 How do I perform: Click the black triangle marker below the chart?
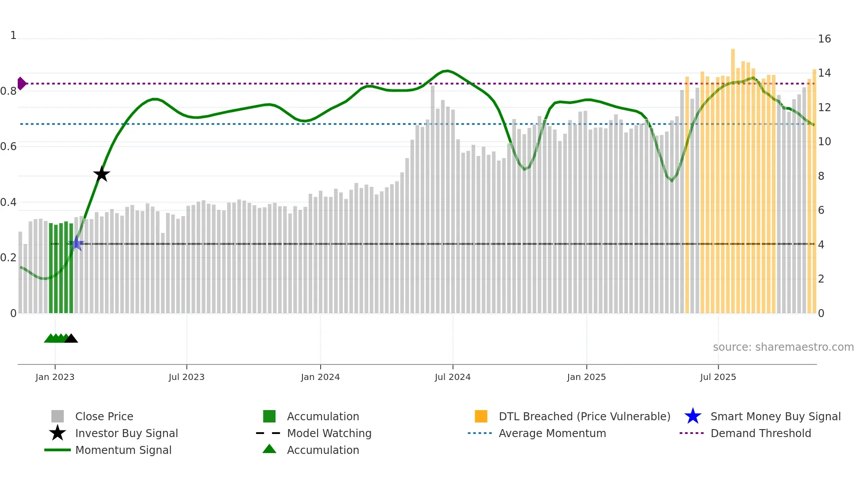coord(71,339)
